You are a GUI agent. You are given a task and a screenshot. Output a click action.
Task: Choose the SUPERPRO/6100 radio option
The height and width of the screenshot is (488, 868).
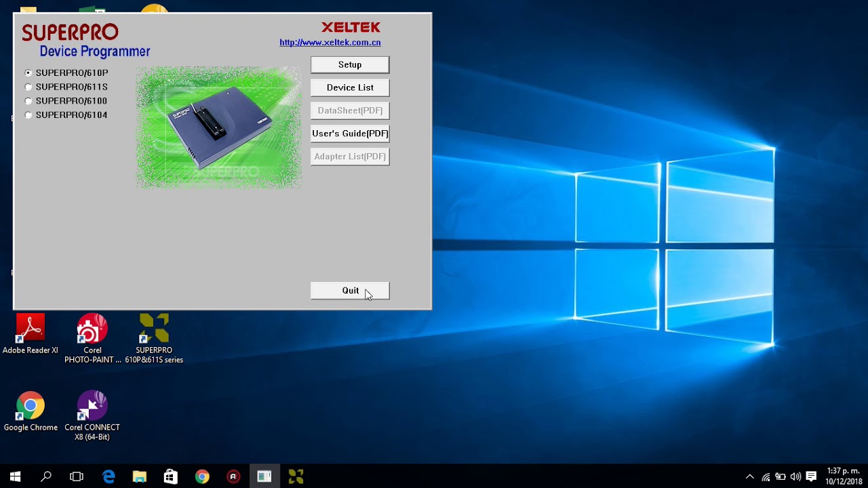click(x=28, y=101)
